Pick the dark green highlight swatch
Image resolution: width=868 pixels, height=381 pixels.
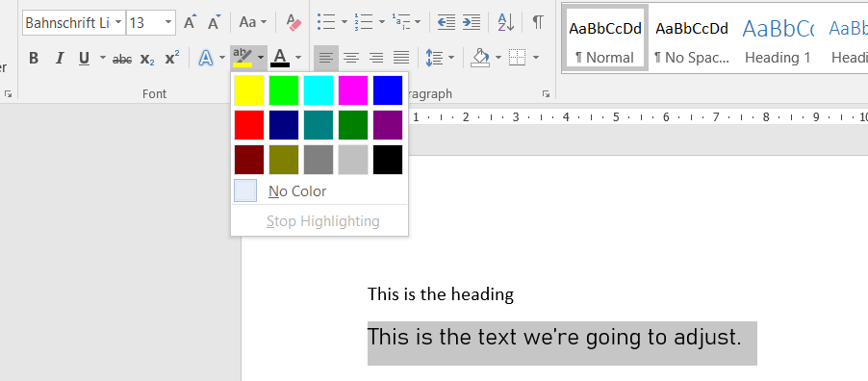tap(353, 125)
